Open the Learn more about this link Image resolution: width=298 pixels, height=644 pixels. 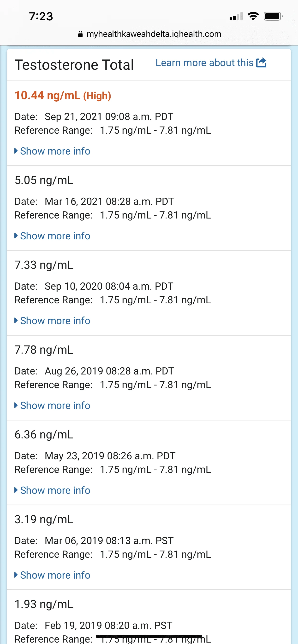point(204,63)
